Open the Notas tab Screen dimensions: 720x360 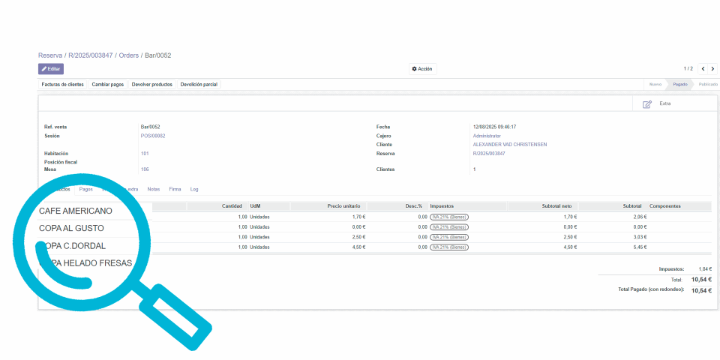[153, 189]
